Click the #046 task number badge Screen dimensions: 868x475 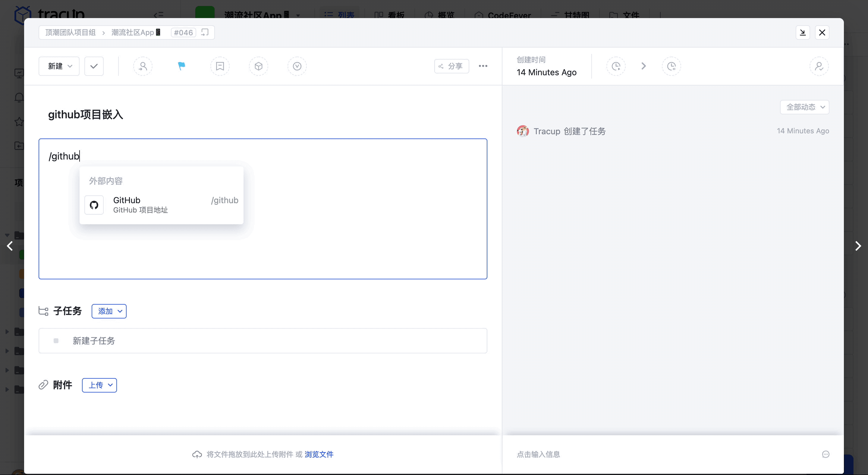coord(183,32)
